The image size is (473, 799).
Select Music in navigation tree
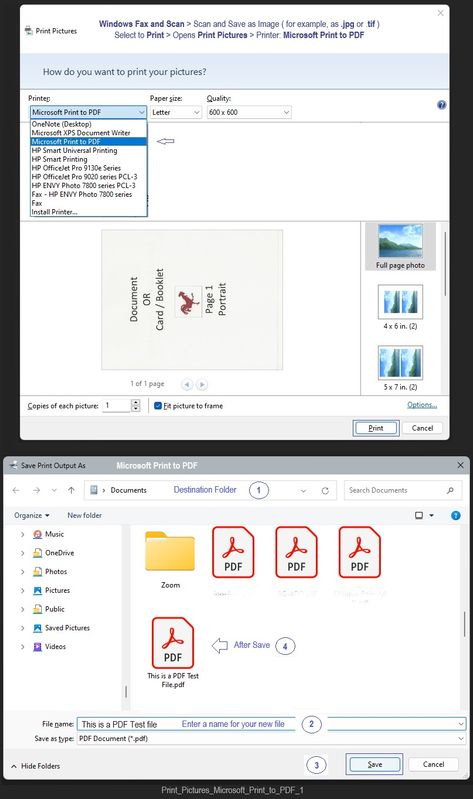(49, 534)
